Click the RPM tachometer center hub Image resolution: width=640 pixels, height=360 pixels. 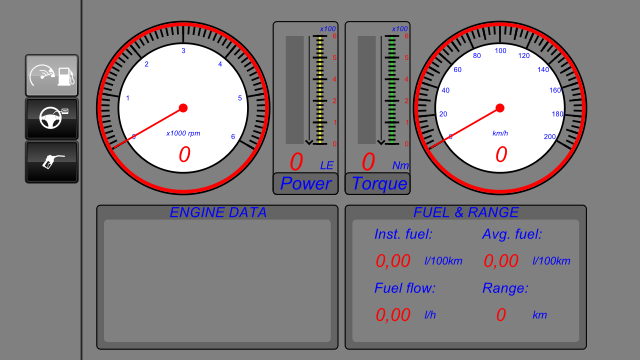183,108
